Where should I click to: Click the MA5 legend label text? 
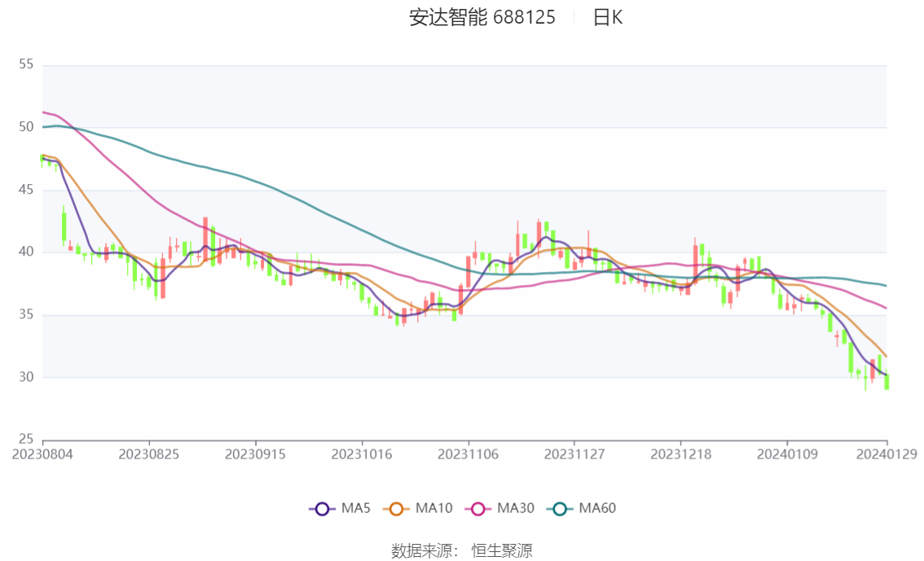(x=355, y=508)
